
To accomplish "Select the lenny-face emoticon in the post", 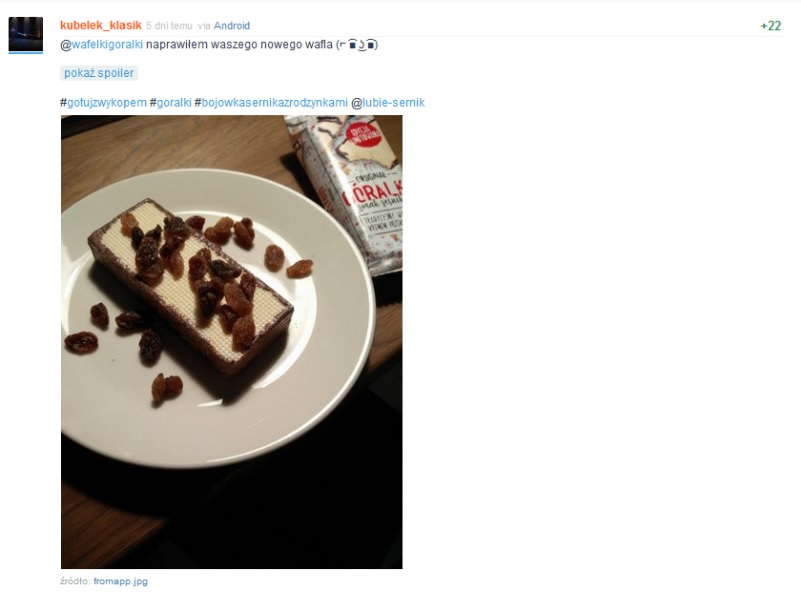I will (357, 45).
